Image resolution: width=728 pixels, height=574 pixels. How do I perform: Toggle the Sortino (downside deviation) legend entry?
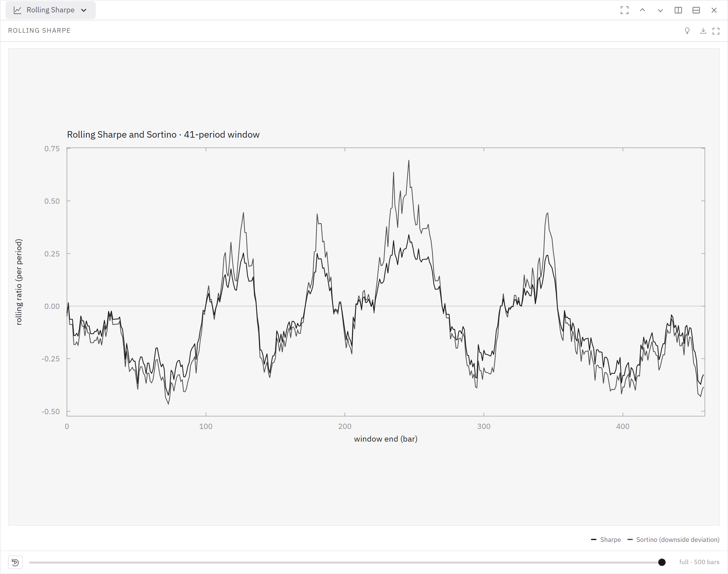(x=673, y=540)
